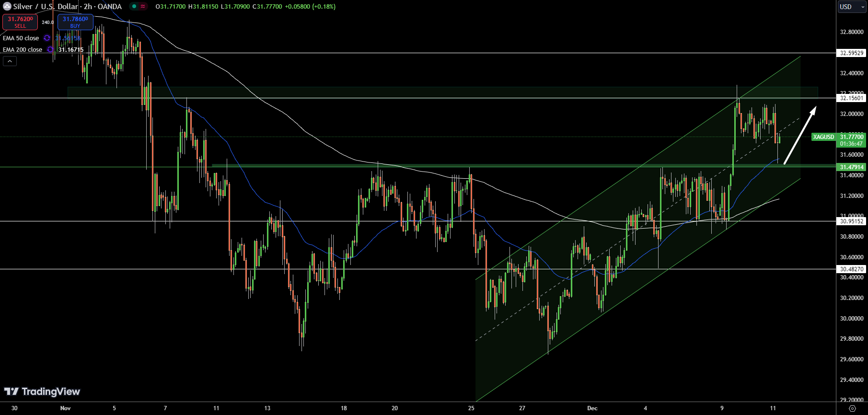Click the Dec label on time axis

592,408
